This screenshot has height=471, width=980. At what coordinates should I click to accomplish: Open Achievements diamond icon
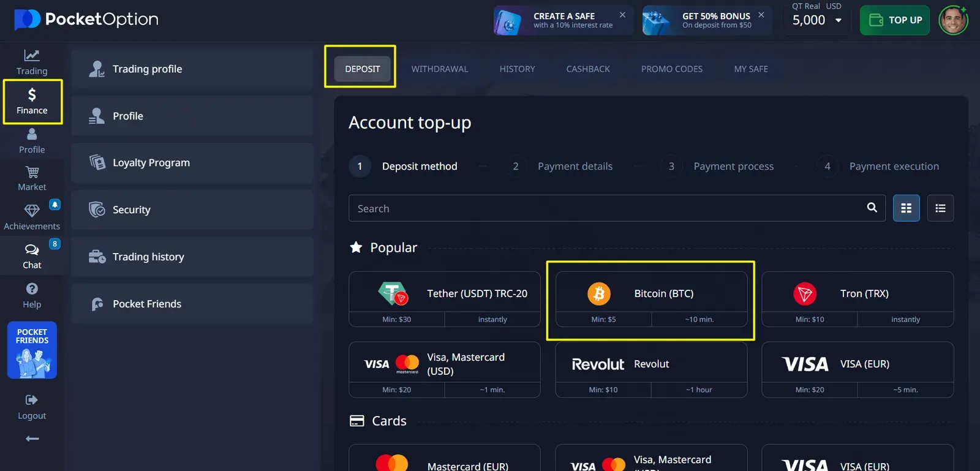(32, 211)
